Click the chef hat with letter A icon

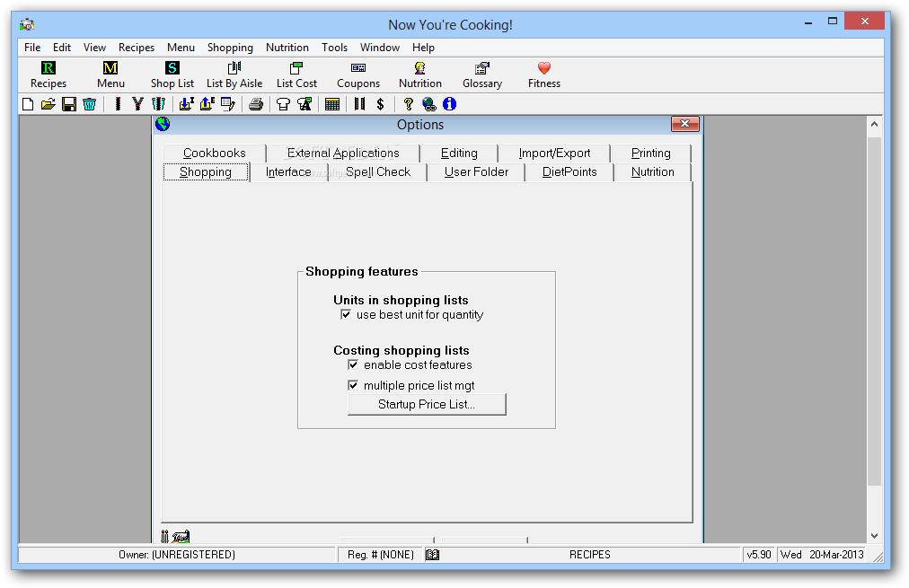coord(304,104)
